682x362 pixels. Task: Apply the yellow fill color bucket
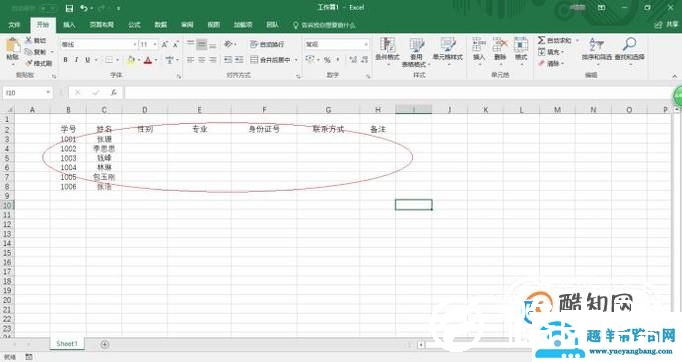coord(131,60)
